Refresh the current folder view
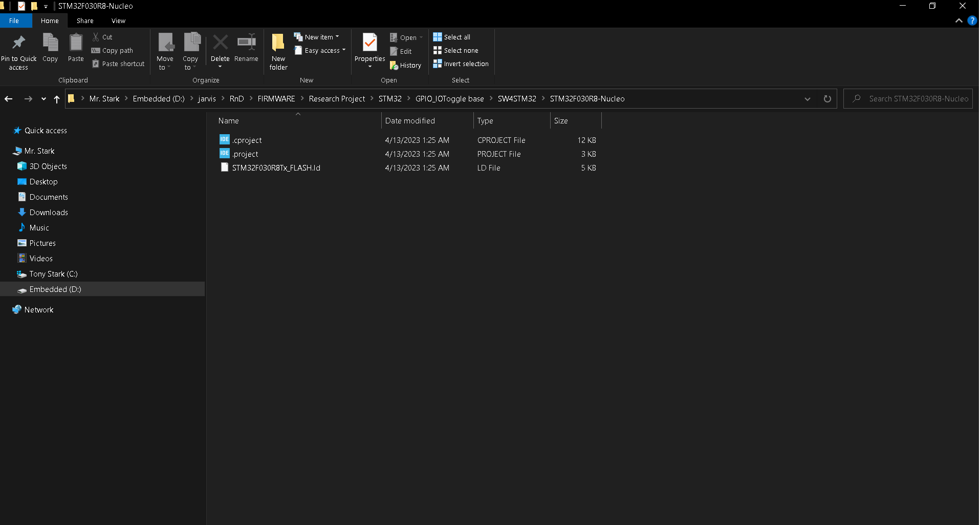980x525 pixels. pyautogui.click(x=827, y=99)
